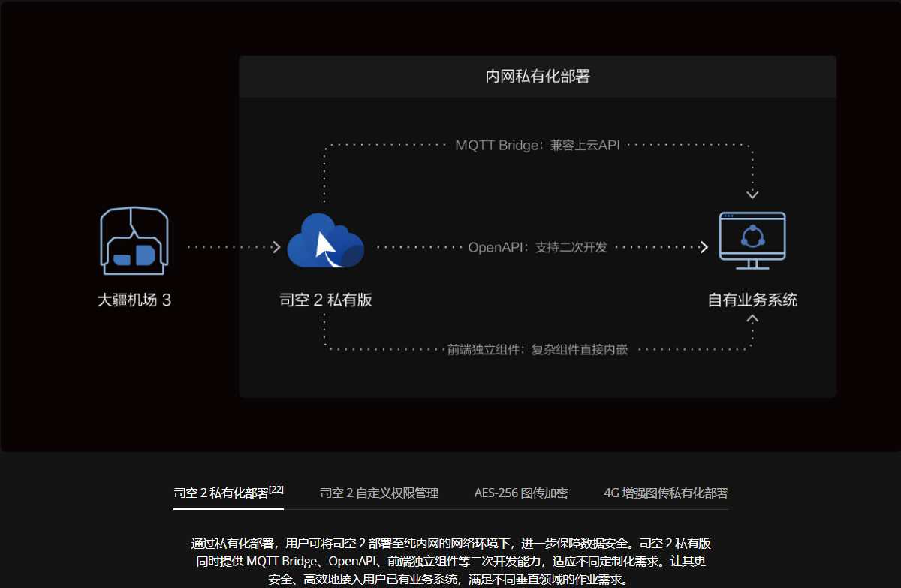Image resolution: width=901 pixels, height=588 pixels.
Task: Open footnote [22] reference link
Action: 276,490
